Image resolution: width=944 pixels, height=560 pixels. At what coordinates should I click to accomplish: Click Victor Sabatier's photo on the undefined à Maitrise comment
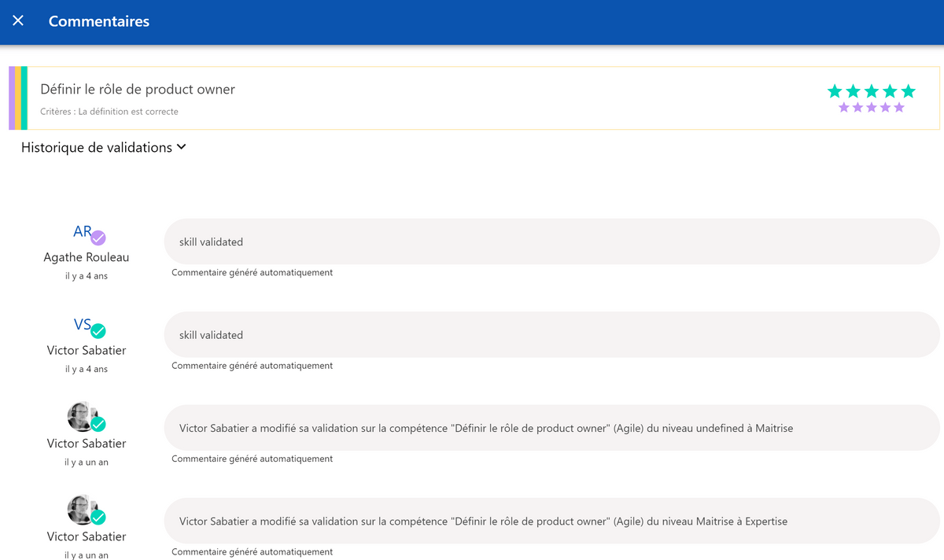coord(82,417)
